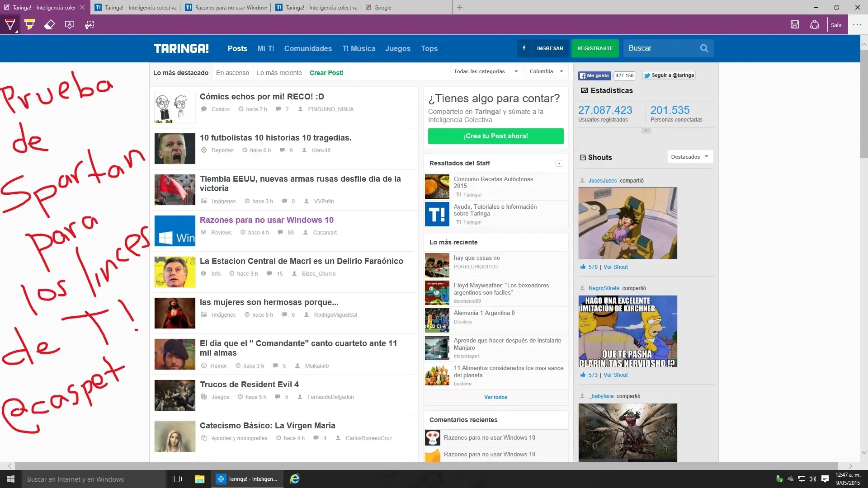Add a typed note tool
Screen dimensions: 868x488
pyautogui.click(x=70, y=24)
